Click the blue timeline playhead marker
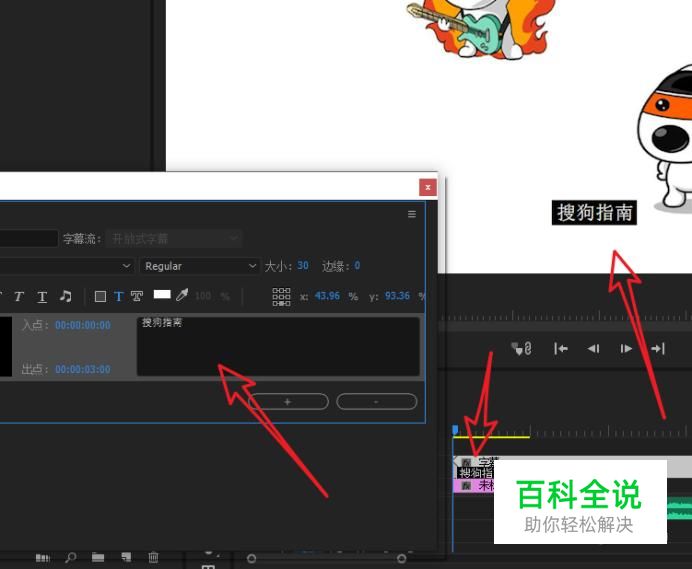The width and height of the screenshot is (692, 569). pyautogui.click(x=455, y=430)
